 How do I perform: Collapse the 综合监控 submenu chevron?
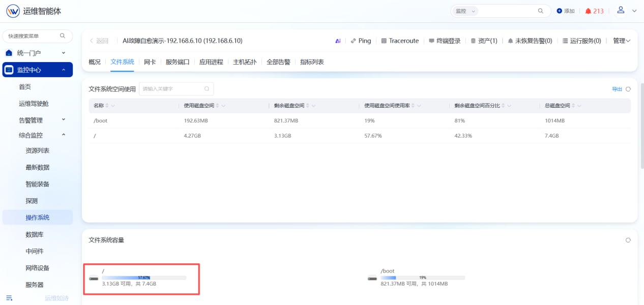[x=64, y=135]
